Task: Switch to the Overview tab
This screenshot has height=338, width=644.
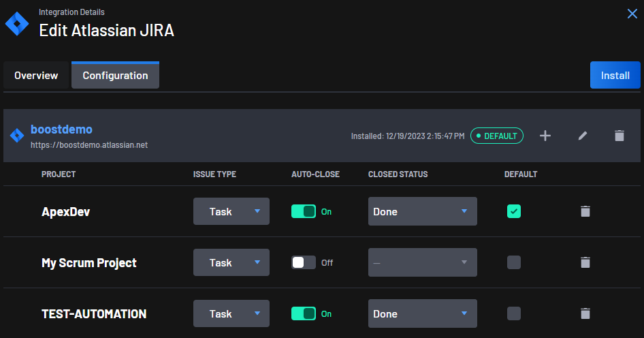Action: tap(36, 75)
